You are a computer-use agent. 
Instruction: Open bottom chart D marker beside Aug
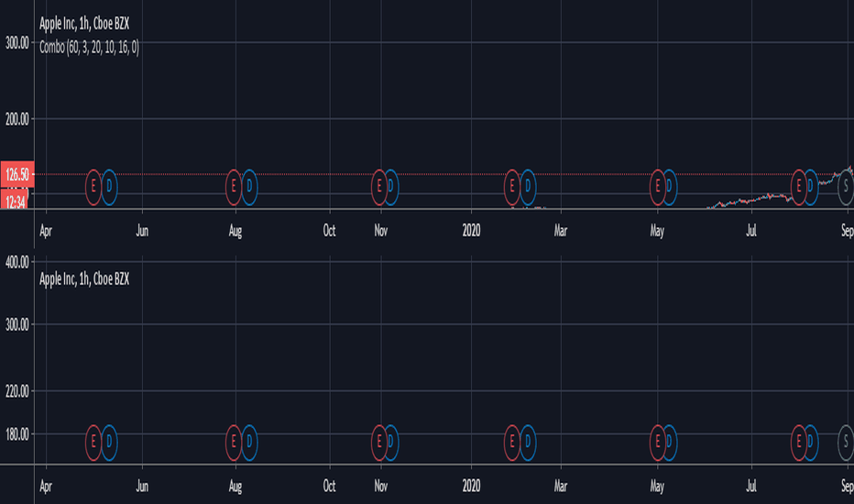point(249,443)
